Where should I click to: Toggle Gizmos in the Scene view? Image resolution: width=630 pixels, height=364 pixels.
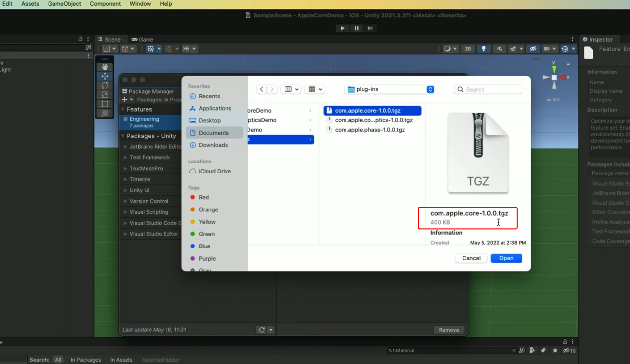(x=565, y=49)
